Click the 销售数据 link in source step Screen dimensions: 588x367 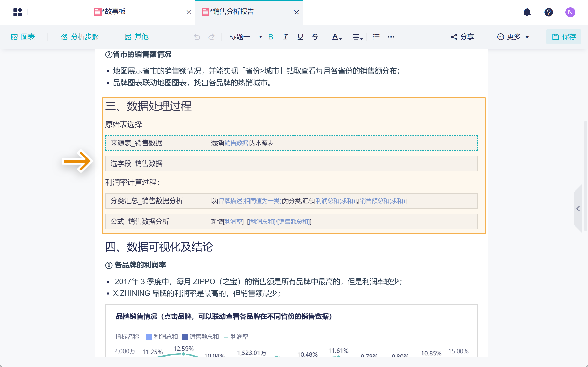pos(236,143)
